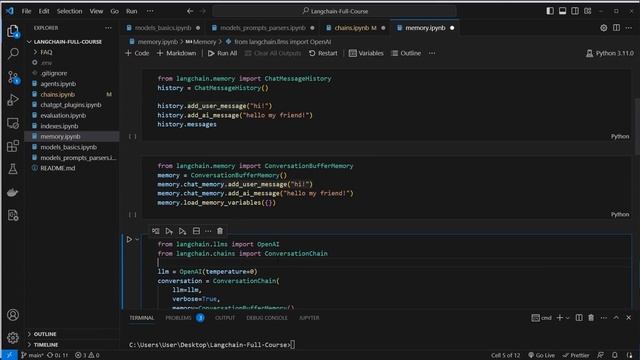Click Go Live in status bar

(542, 355)
